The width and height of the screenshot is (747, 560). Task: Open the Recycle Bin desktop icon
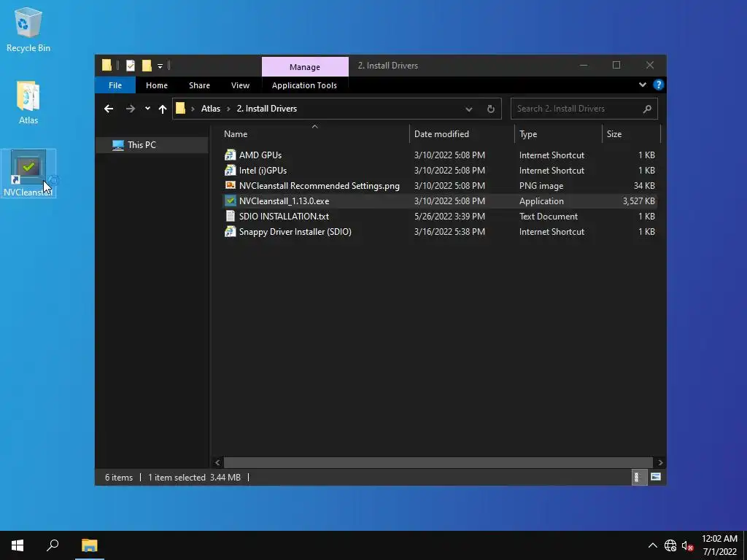[28, 29]
